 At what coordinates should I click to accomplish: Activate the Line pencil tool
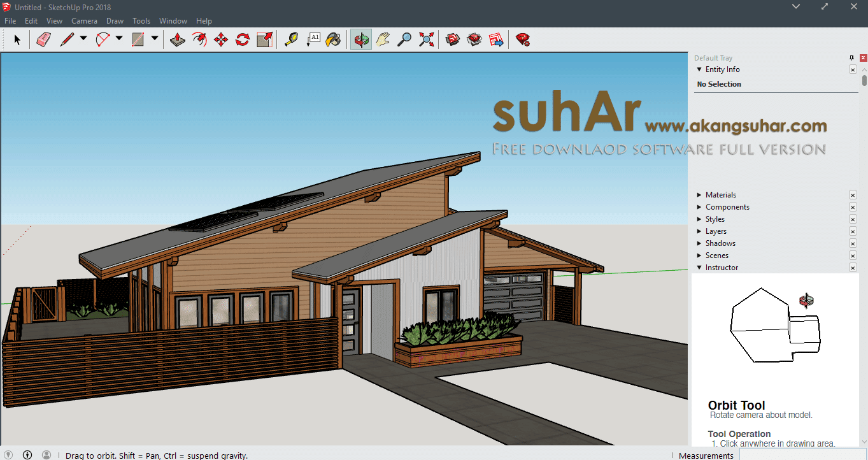67,40
